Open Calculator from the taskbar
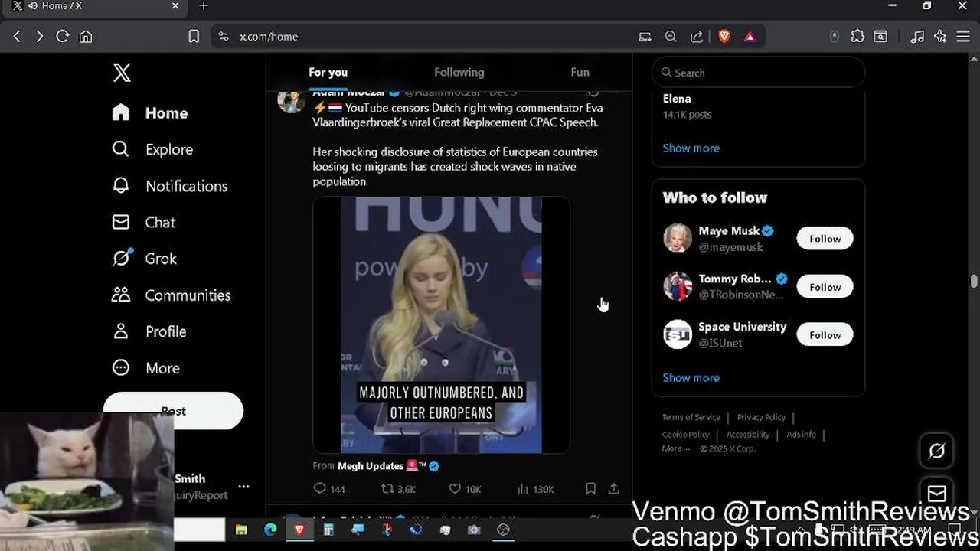The height and width of the screenshot is (551, 980). 328,530
